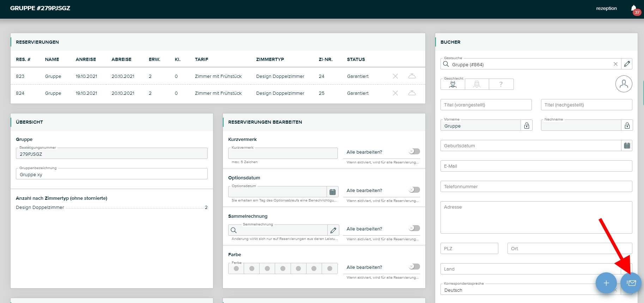The image size is (644, 303).
Task: Open the rezeption user menu
Action: point(606,8)
